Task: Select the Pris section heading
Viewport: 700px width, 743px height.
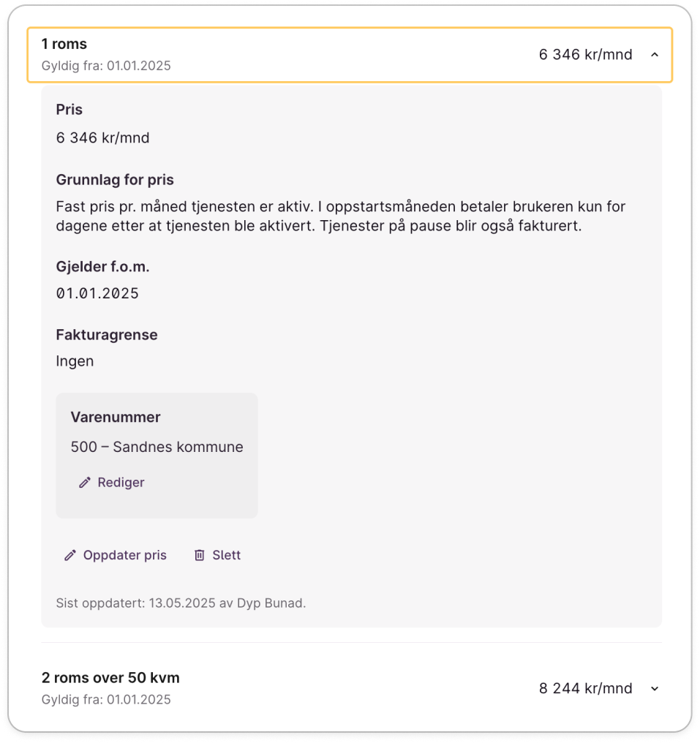Action: click(x=69, y=110)
